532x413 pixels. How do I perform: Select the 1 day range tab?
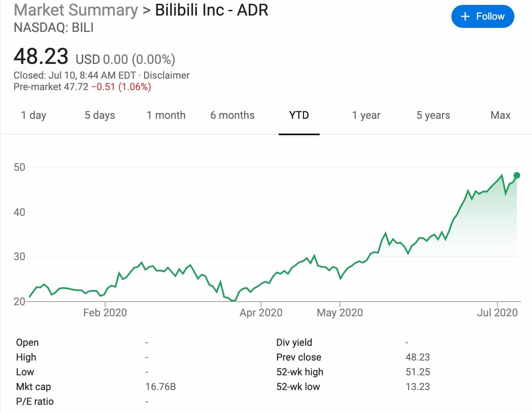pos(34,115)
